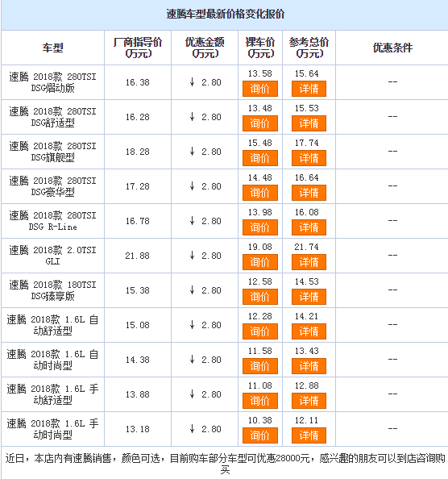Select model 速腾 2018款 280TSI DSG旗舰型
This screenshot has height=479, width=448.
53,152
